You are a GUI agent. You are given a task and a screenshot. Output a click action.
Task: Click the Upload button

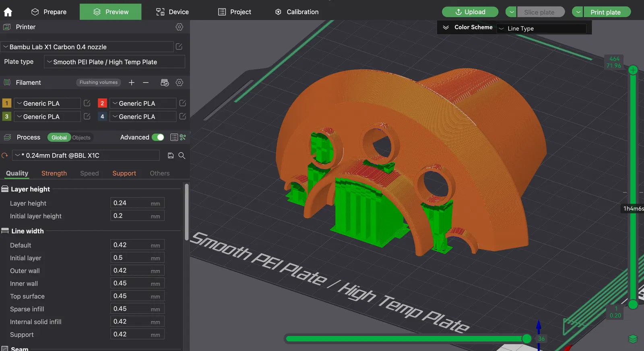pyautogui.click(x=470, y=12)
